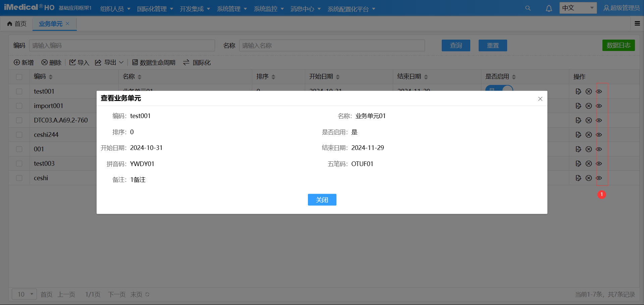Check the box for ceshi244 row
This screenshot has height=305, width=644.
(19, 135)
